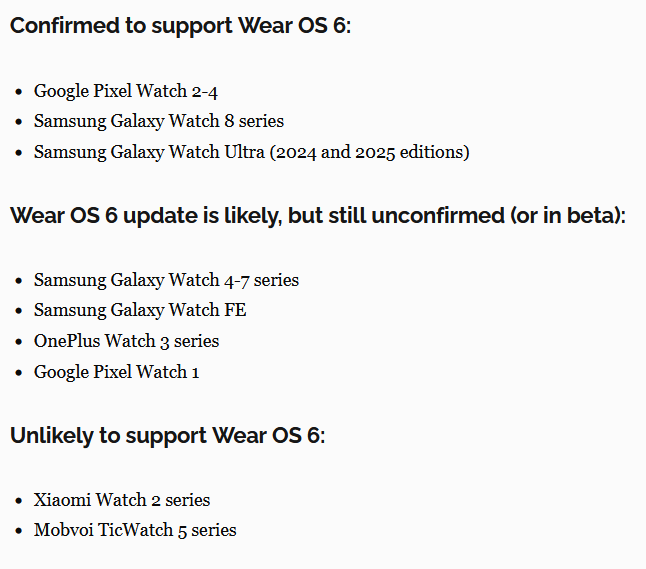The height and width of the screenshot is (569, 646).
Task: Click the 'Confirmed to support Wear OS 6' heading
Action: pos(180,25)
